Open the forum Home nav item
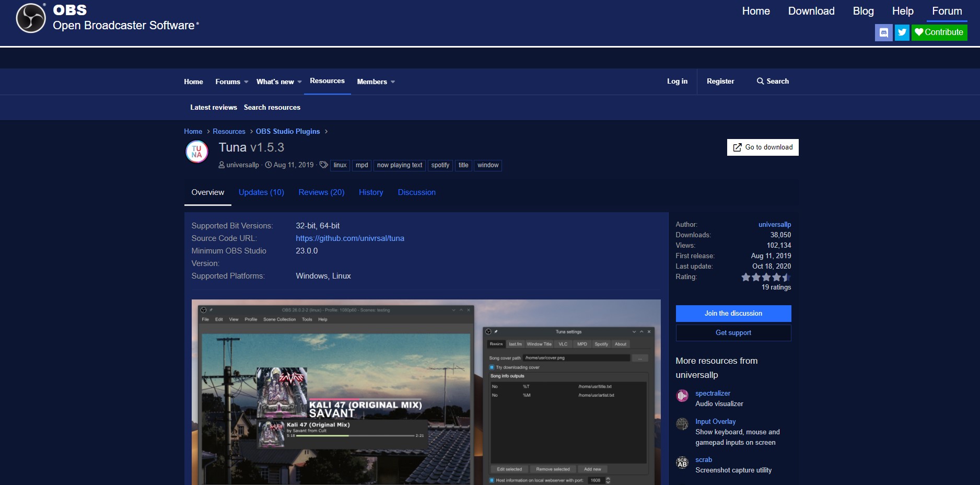Viewport: 980px width, 485px height. tap(193, 82)
